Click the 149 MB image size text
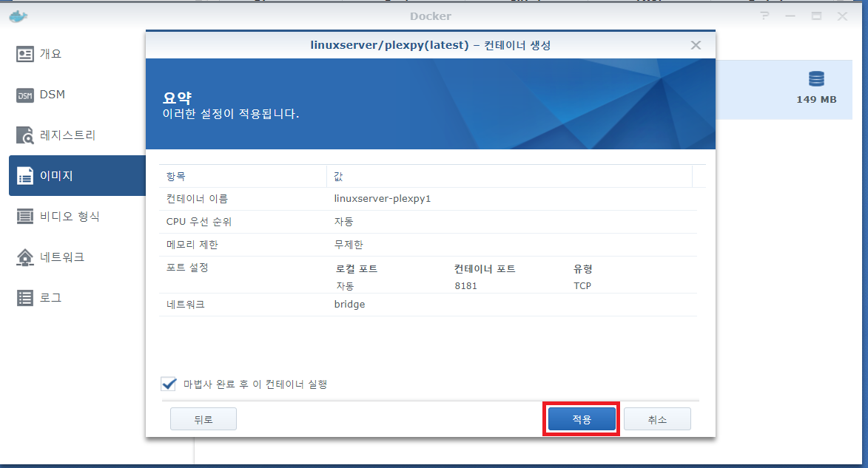Image resolution: width=868 pixels, height=468 pixels. tap(816, 100)
